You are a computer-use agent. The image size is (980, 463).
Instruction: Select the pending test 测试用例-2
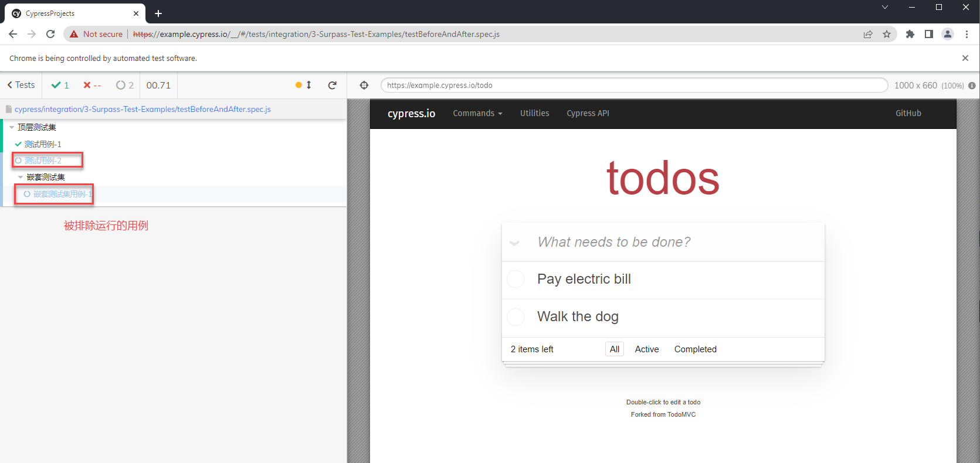[43, 160]
